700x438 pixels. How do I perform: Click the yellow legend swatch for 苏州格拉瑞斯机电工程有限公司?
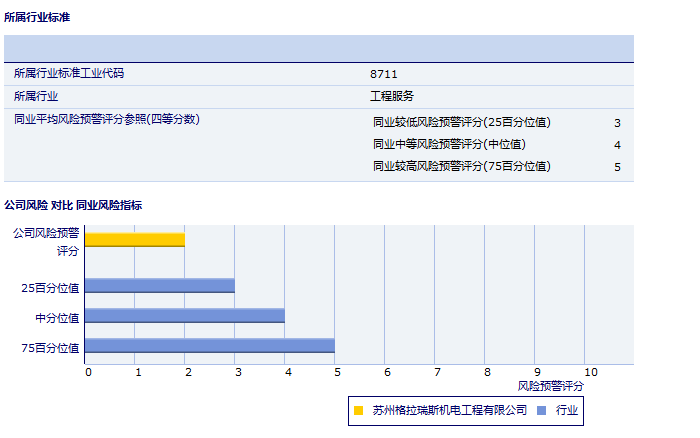click(x=359, y=410)
